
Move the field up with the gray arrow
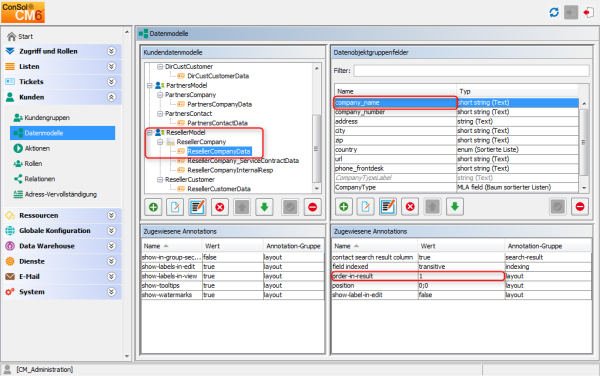(432, 207)
